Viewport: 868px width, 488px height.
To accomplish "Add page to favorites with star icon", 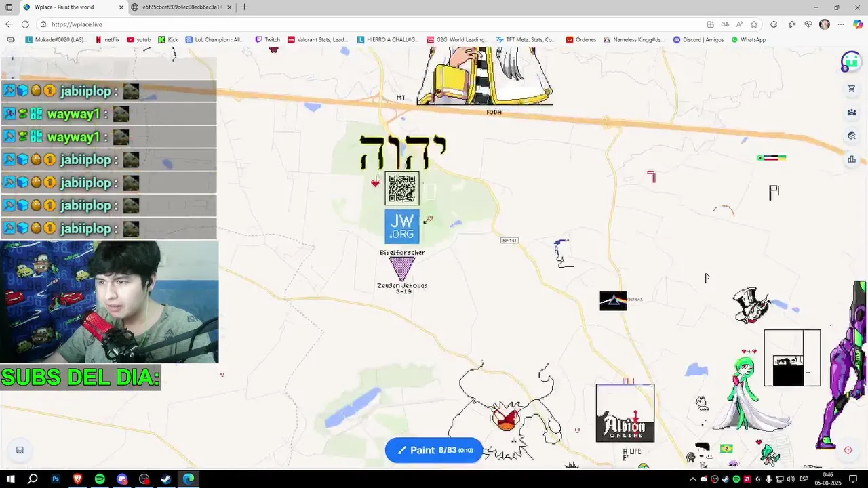I will [x=754, y=24].
